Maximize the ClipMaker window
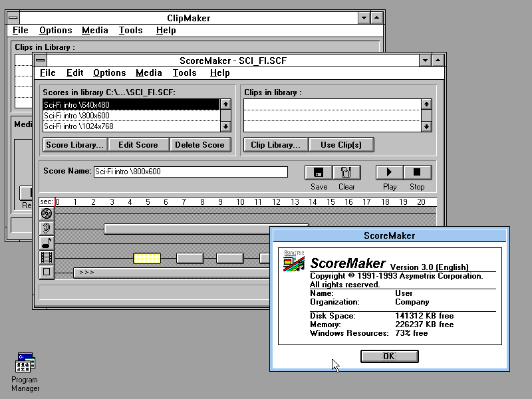This screenshot has height=399, width=532. coord(377,18)
